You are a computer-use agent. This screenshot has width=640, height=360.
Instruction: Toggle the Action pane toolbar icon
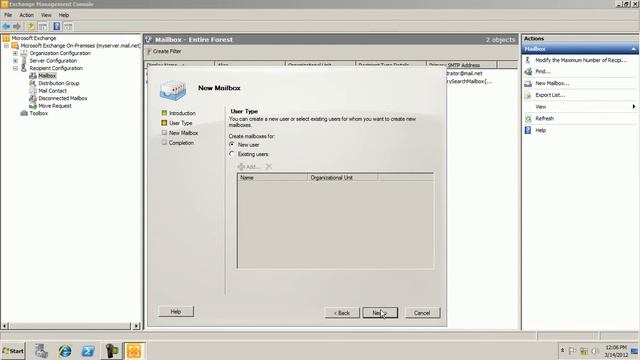[68, 27]
